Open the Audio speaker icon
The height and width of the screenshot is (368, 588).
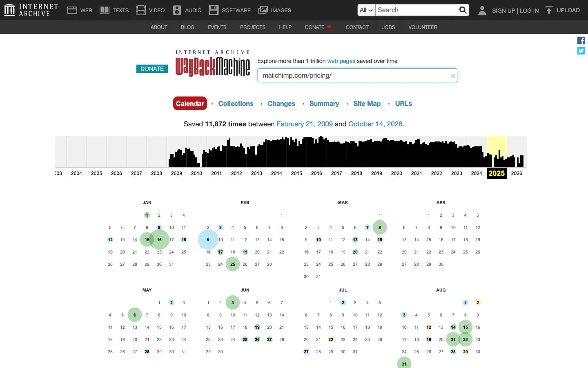point(177,10)
